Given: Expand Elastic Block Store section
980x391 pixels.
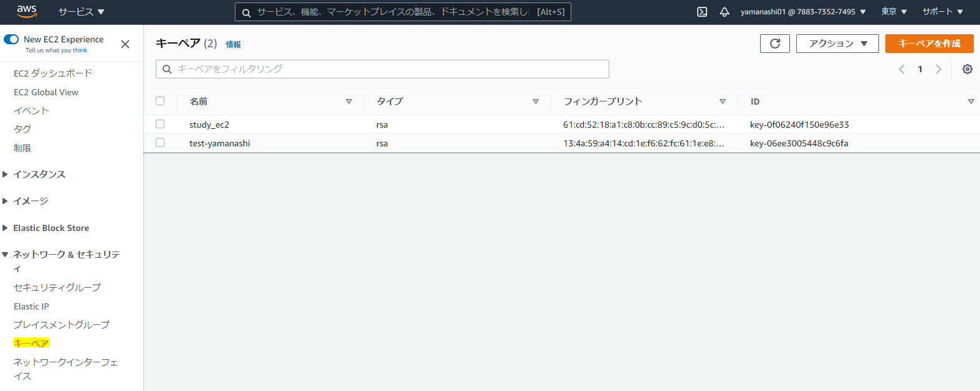Looking at the screenshot, I should tap(5, 228).
